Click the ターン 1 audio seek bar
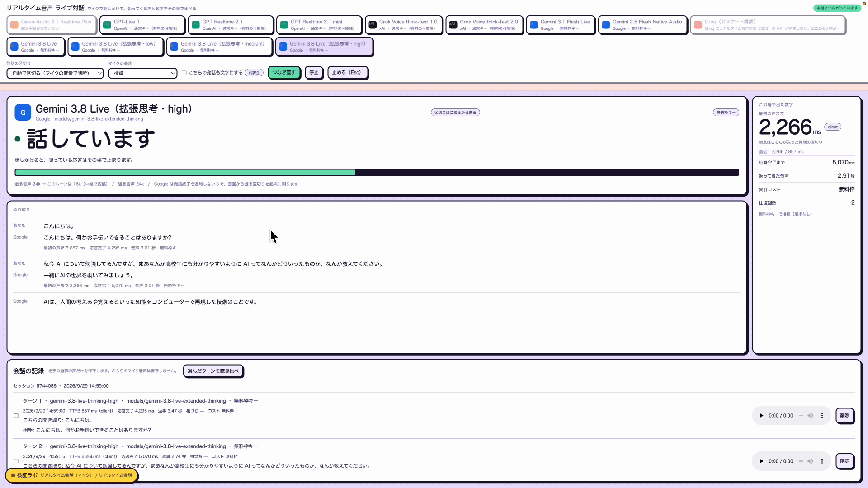The image size is (868, 488). 801,416
